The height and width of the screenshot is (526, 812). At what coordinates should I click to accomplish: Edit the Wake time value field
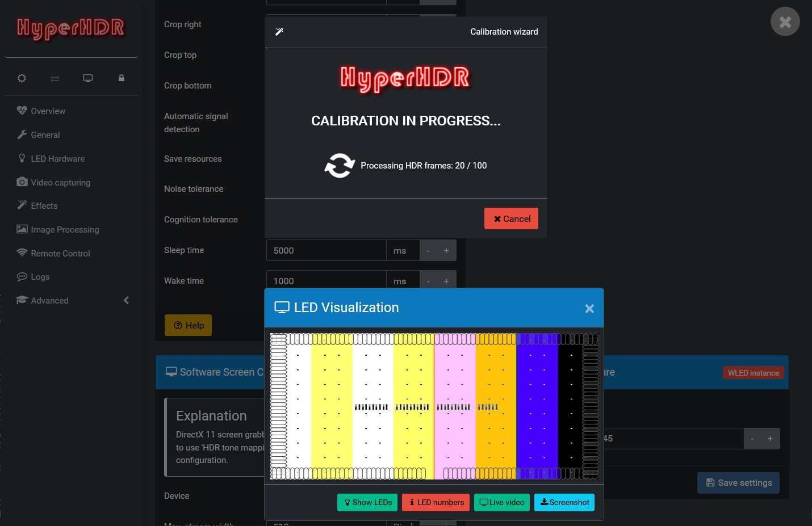coord(326,280)
